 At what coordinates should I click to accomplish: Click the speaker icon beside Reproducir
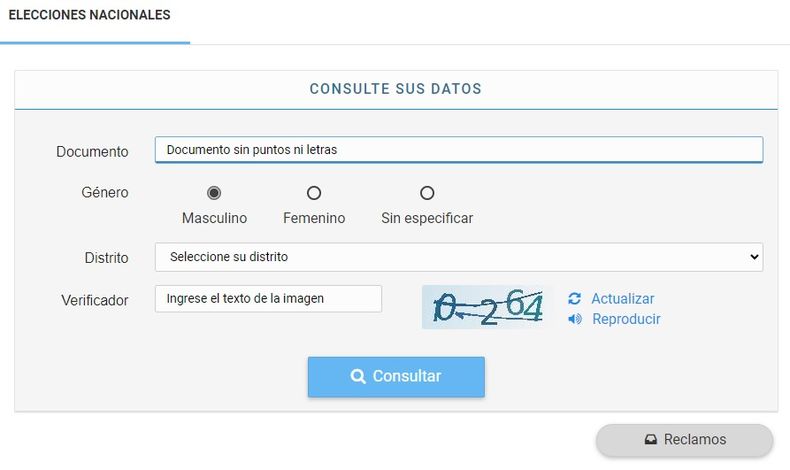coord(574,320)
